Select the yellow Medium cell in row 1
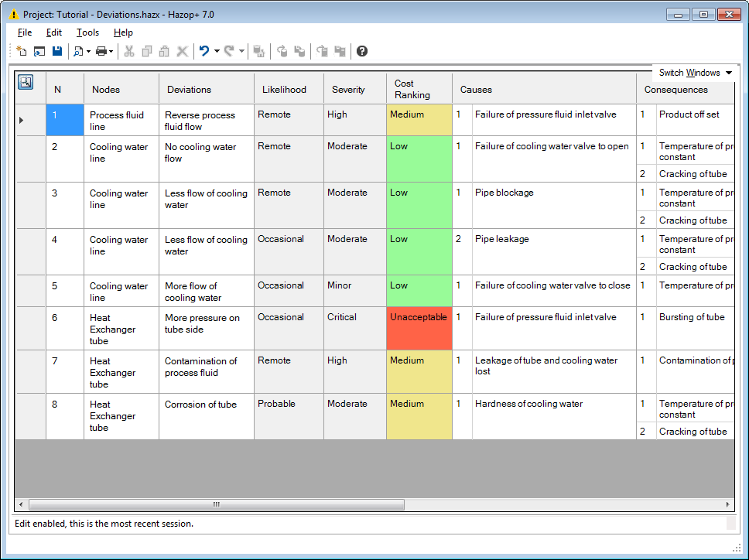Image resolution: width=749 pixels, height=560 pixels. point(419,120)
